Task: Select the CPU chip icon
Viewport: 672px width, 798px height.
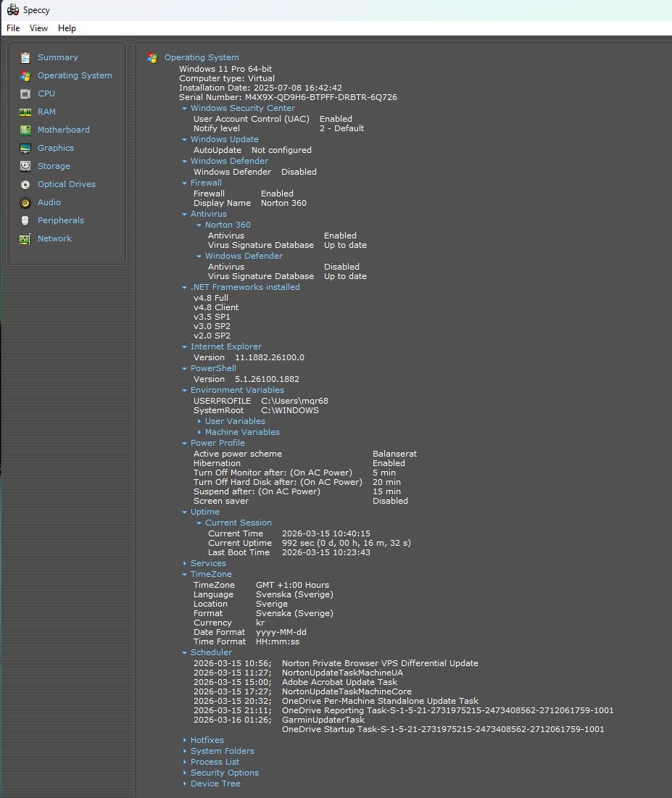Action: 25,93
